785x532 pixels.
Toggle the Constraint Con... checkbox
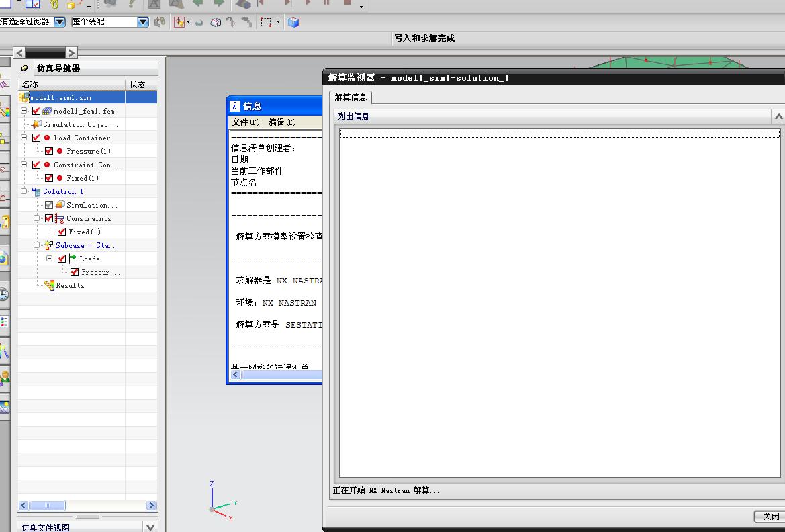[36, 165]
